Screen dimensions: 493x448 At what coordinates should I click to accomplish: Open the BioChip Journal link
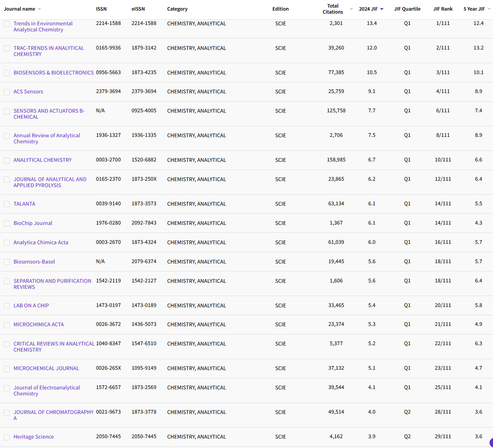coord(33,223)
